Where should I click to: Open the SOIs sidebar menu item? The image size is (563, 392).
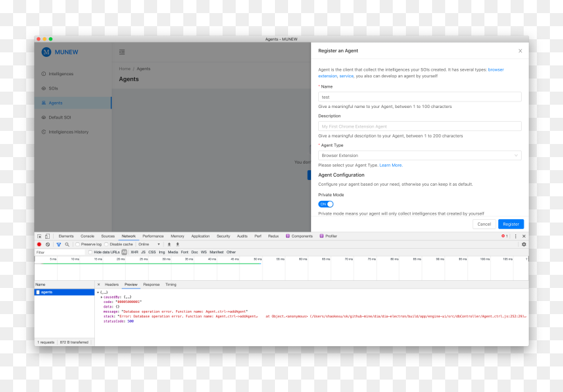(x=53, y=88)
